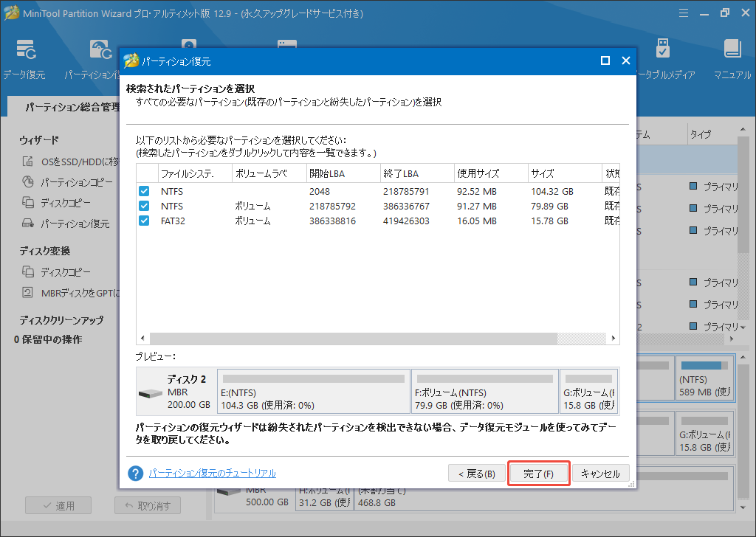The image size is (756, 537).
Task: Select F:ボリューム(NTFS) 79.9 GB block in preview
Action: (484, 391)
